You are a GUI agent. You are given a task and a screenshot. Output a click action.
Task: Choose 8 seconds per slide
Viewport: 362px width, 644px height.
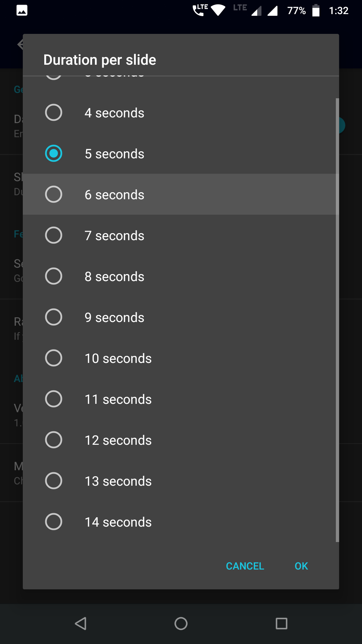pos(54,276)
